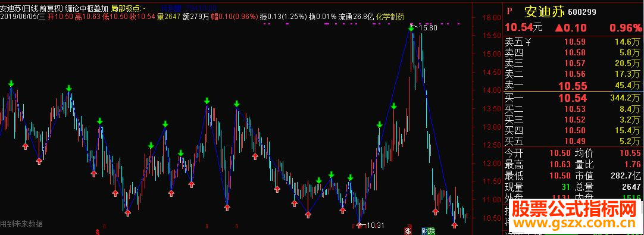Select the 卖二 row at 10.56
644x235 pixels.
pyautogui.click(x=573, y=74)
